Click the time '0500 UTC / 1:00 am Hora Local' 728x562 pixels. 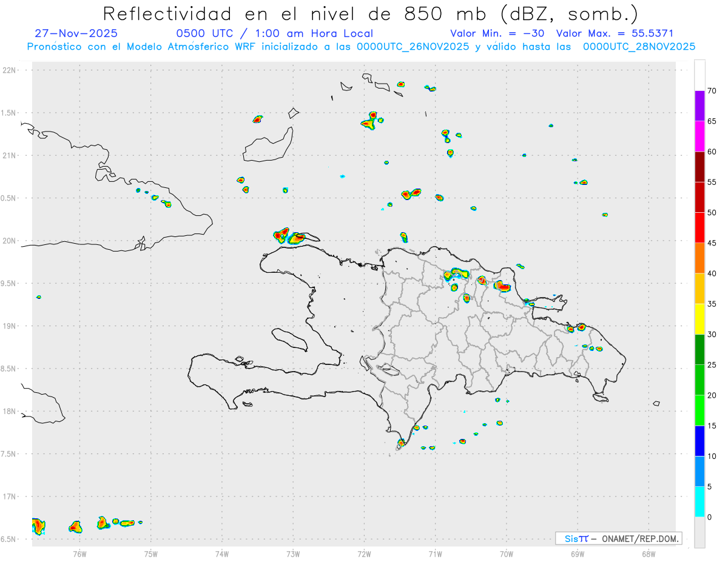coord(275,33)
